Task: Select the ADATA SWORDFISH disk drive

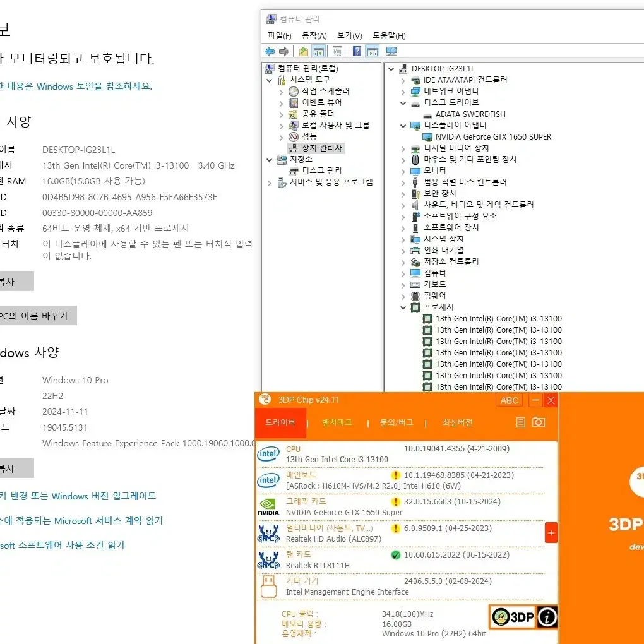Action: coord(470,114)
